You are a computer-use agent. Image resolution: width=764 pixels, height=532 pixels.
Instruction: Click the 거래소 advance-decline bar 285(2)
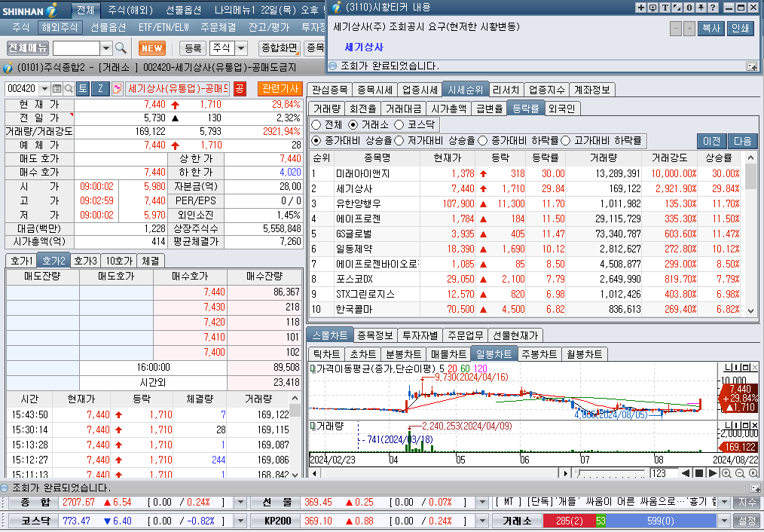(x=569, y=521)
